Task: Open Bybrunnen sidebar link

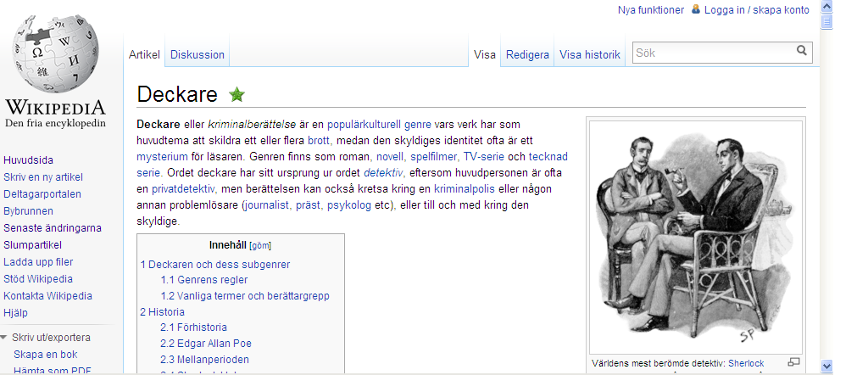Action: (x=28, y=211)
